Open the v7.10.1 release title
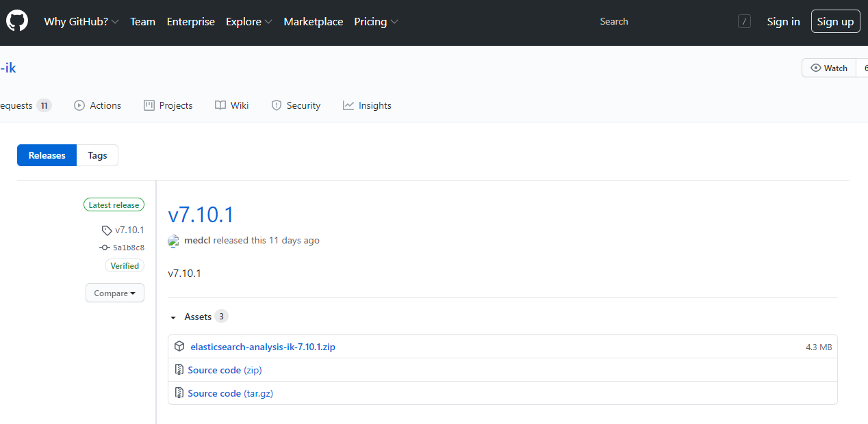Image resolution: width=868 pixels, height=424 pixels. click(x=201, y=215)
